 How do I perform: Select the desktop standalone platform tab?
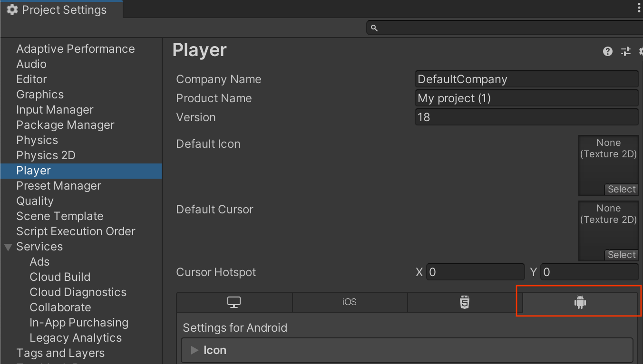[x=234, y=302]
